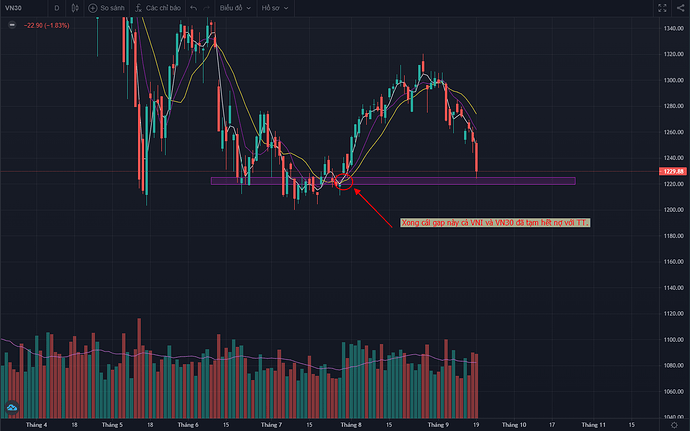Expand the Hồ sơ dropdown
690x431 pixels.
pyautogui.click(x=274, y=7)
